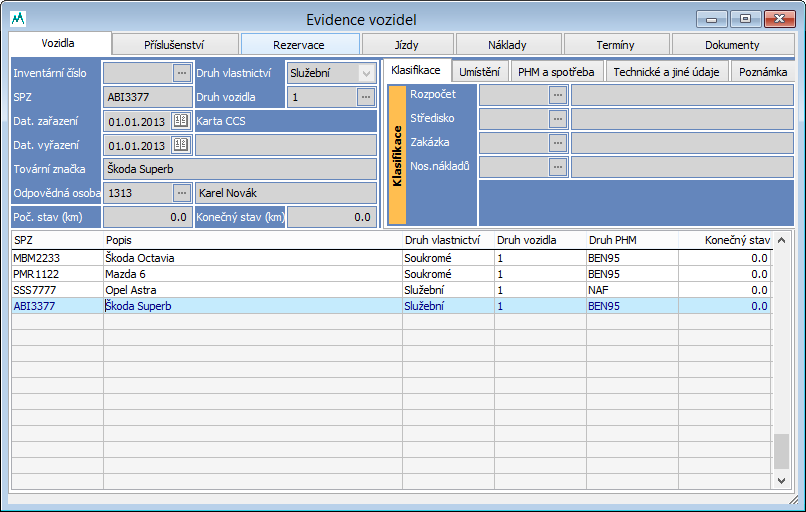Open Nos.nákladů lookup ellipsis button
The image size is (806, 512).
click(x=558, y=166)
